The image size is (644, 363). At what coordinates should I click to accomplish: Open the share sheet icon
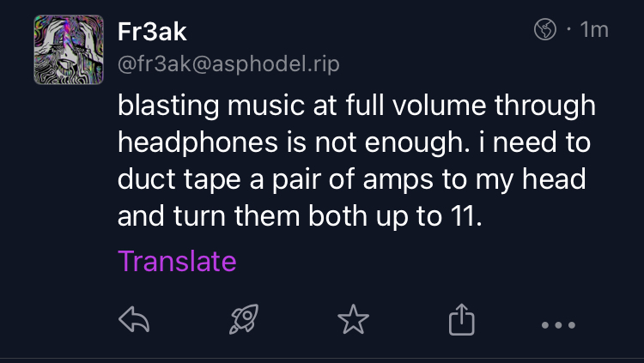(460, 321)
